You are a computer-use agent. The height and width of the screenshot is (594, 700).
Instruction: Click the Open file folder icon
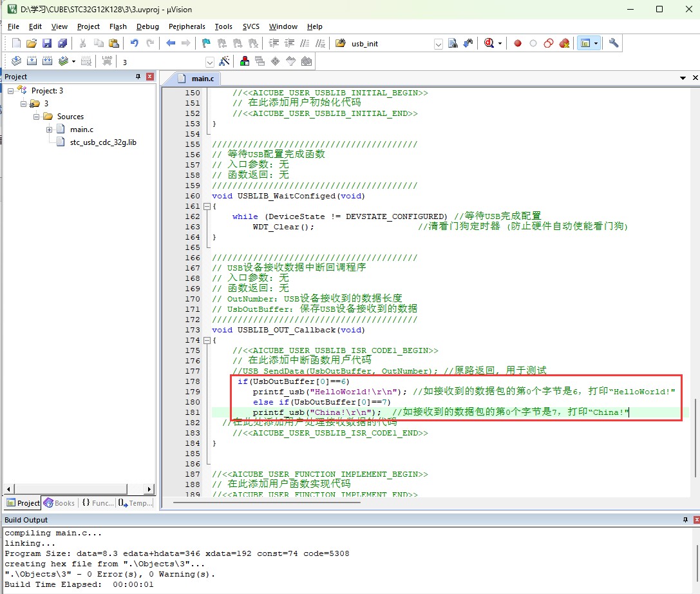pos(32,43)
